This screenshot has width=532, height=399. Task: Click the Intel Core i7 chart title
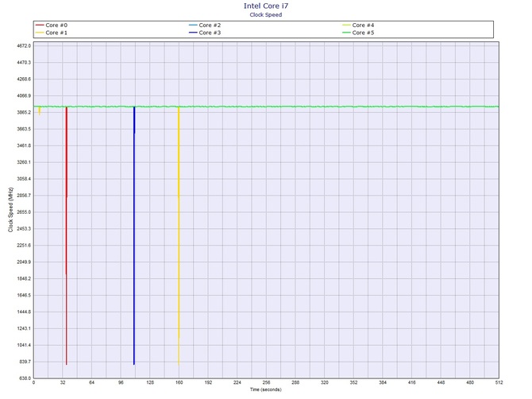(x=266, y=6)
